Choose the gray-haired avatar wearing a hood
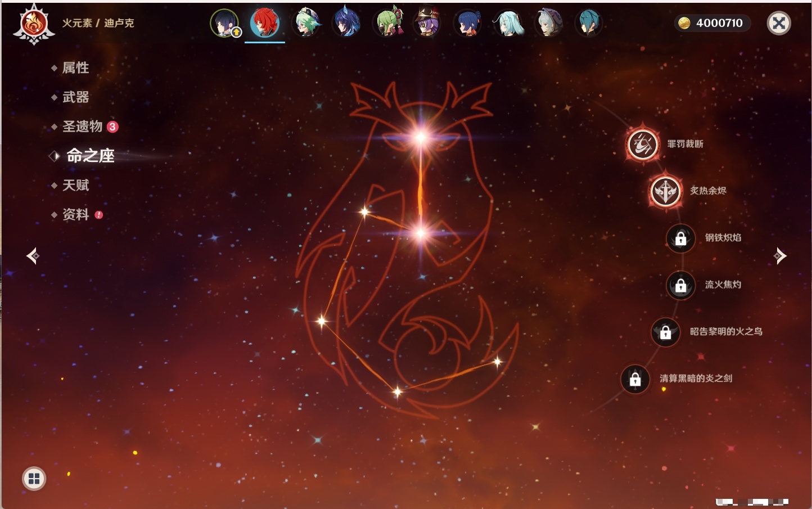The width and height of the screenshot is (812, 509). [x=549, y=23]
